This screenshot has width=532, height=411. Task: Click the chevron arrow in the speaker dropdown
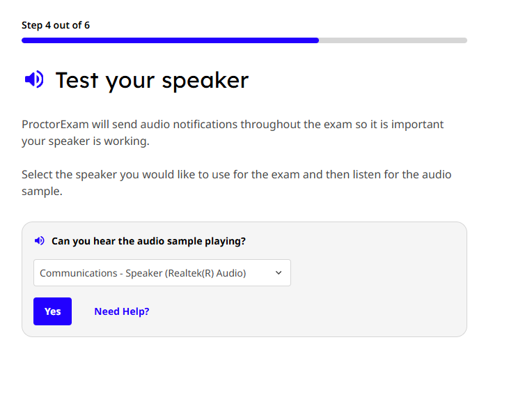click(x=279, y=273)
